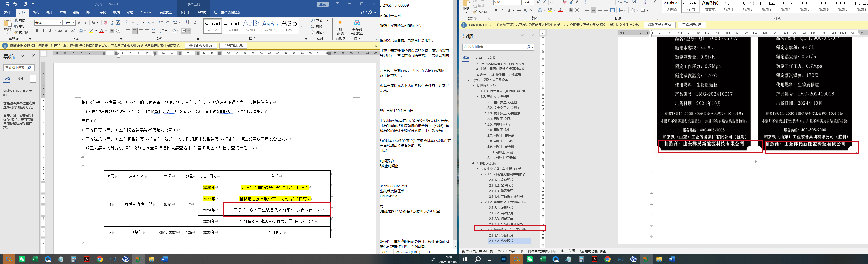Undo the last action in 文档1 Word
Viewport: 868px width, 264px height.
(15, 4)
